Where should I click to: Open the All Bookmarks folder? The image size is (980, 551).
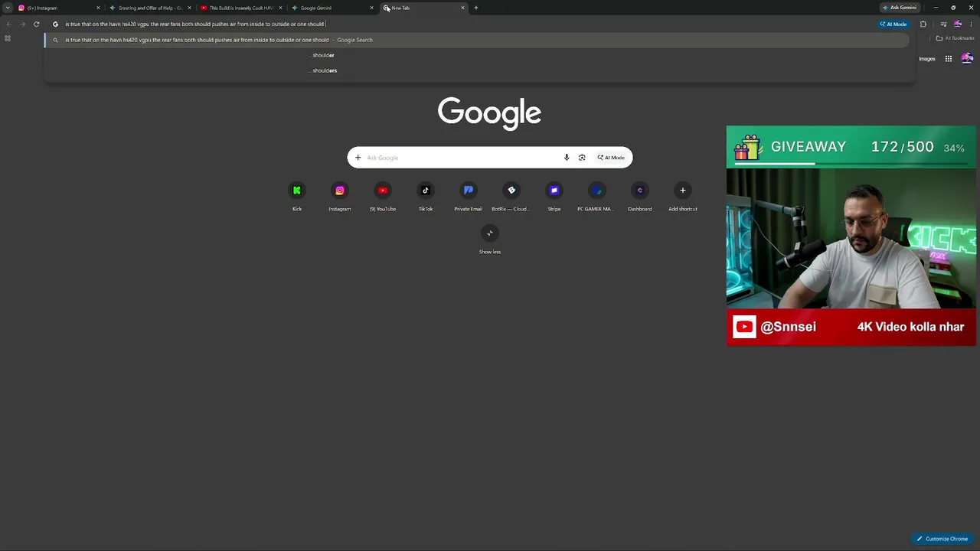click(955, 38)
